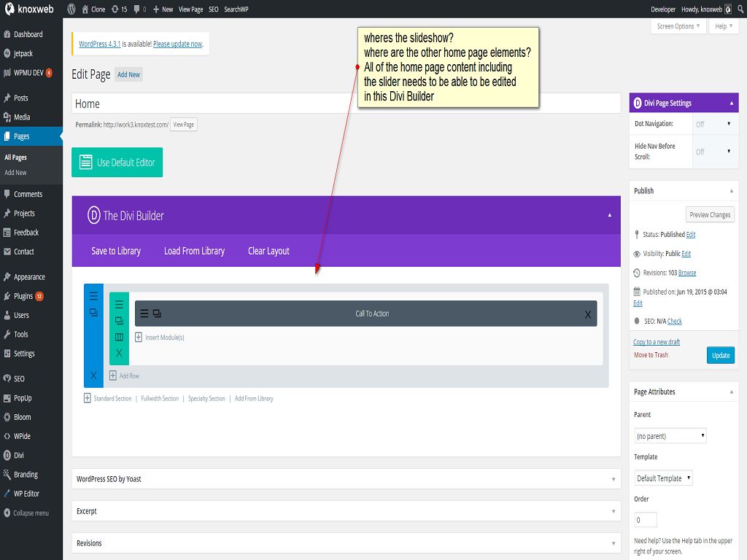This screenshot has height=560, width=747.
Task: Click Please update now link
Action: pos(177,44)
